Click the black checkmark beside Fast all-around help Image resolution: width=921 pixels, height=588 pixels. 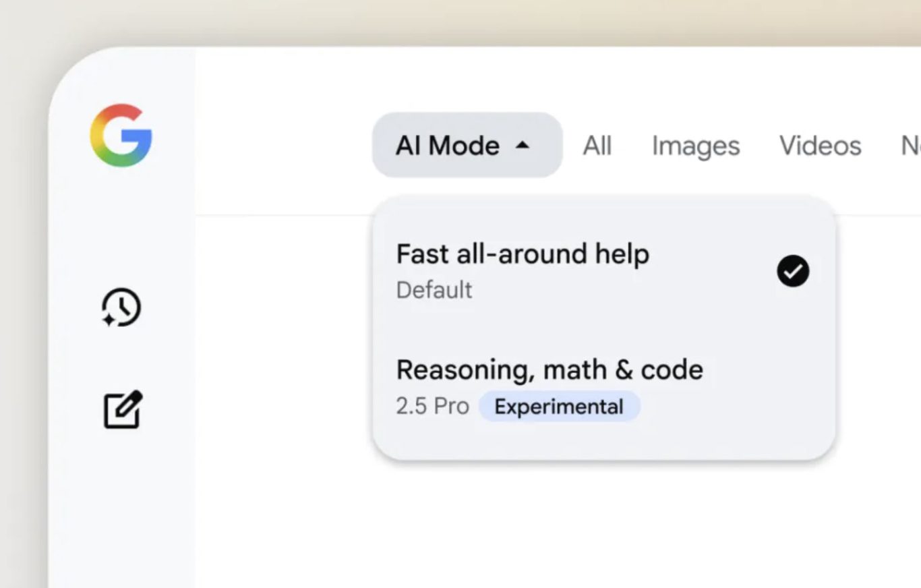tap(793, 271)
